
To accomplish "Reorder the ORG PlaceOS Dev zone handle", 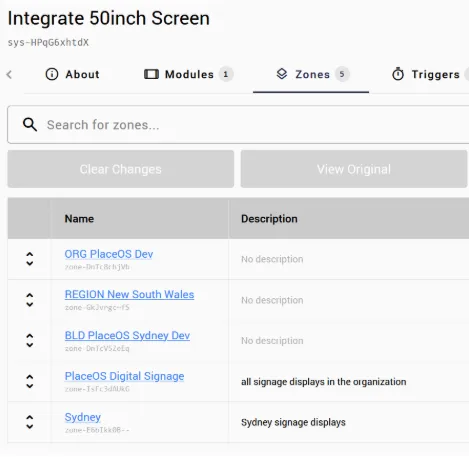I will coord(30,259).
